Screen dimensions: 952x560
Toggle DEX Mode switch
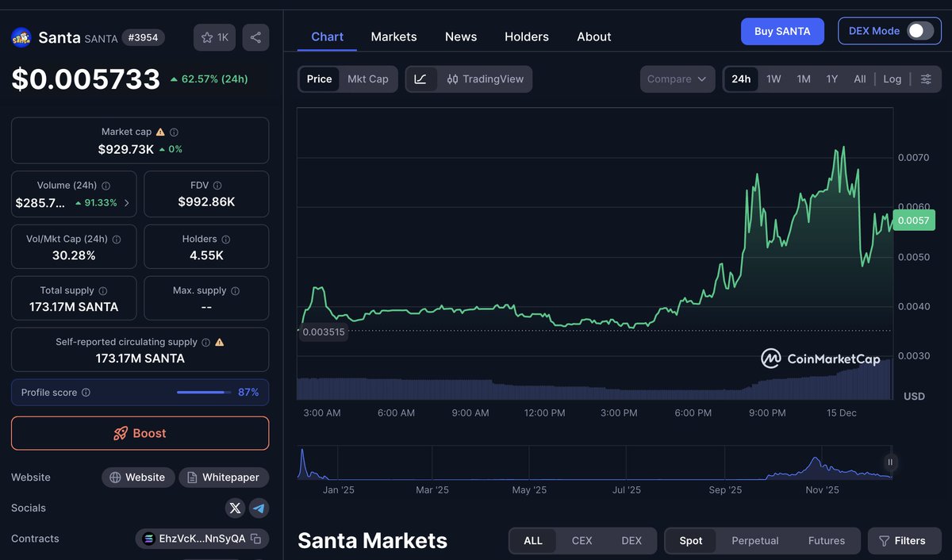[919, 31]
